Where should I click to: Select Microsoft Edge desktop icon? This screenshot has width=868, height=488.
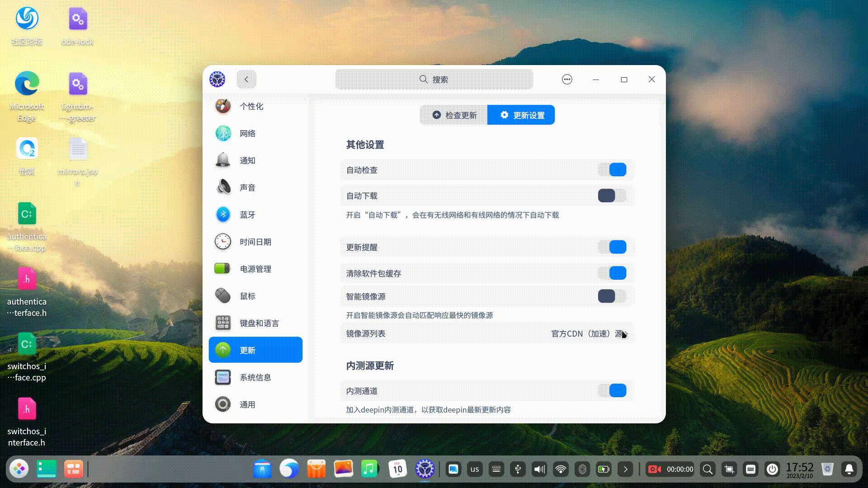click(27, 97)
